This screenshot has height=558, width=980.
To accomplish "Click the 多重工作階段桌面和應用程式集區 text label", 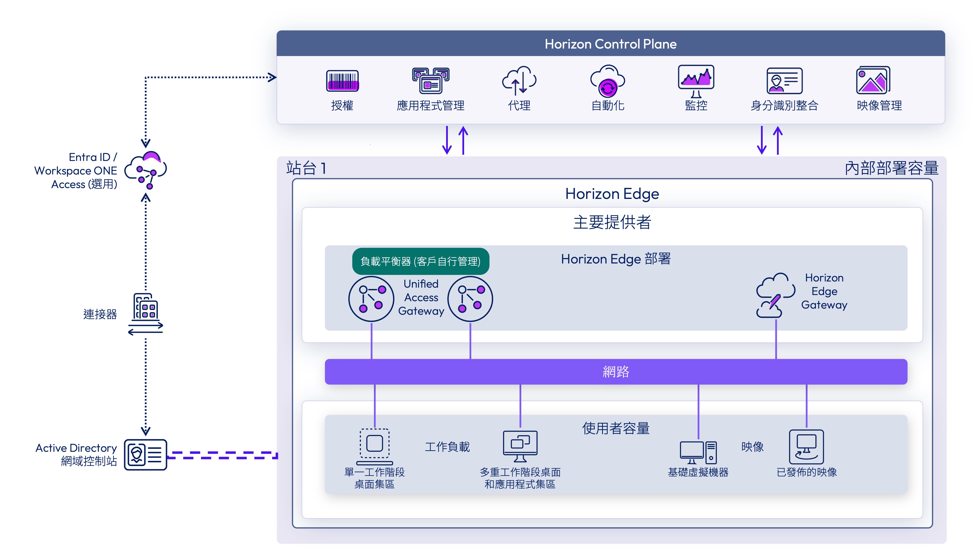I will [x=520, y=478].
